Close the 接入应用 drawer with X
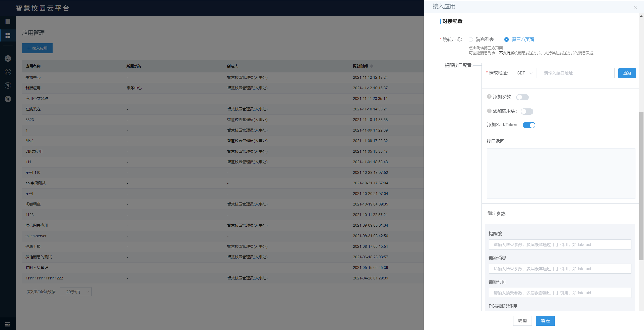Image resolution: width=644 pixels, height=330 pixels. pyautogui.click(x=635, y=8)
